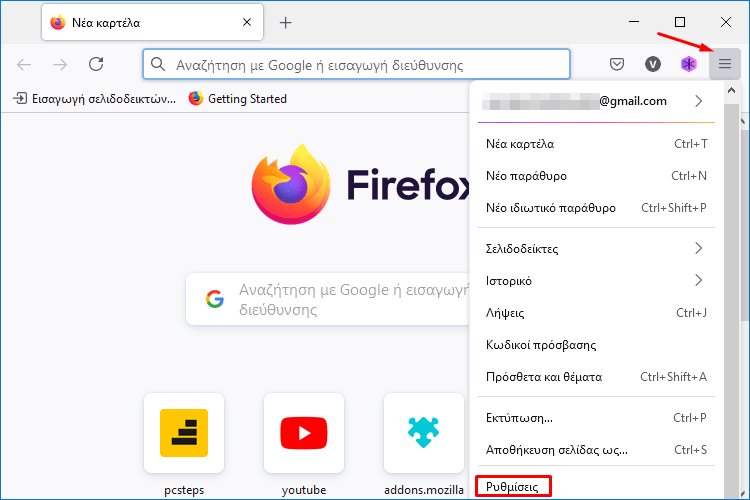This screenshot has width=750, height=500.
Task: Click the Save to Pocket icon
Action: coord(617,64)
